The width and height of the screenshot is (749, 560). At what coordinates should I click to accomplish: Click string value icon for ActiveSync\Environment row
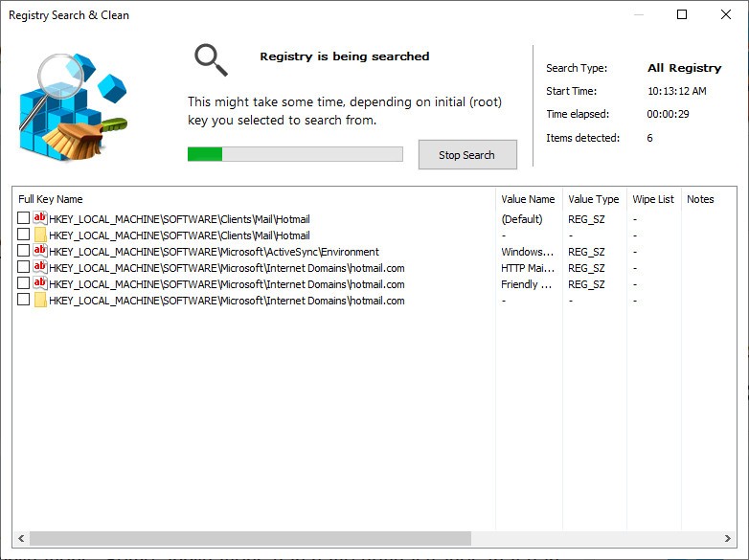click(x=40, y=252)
